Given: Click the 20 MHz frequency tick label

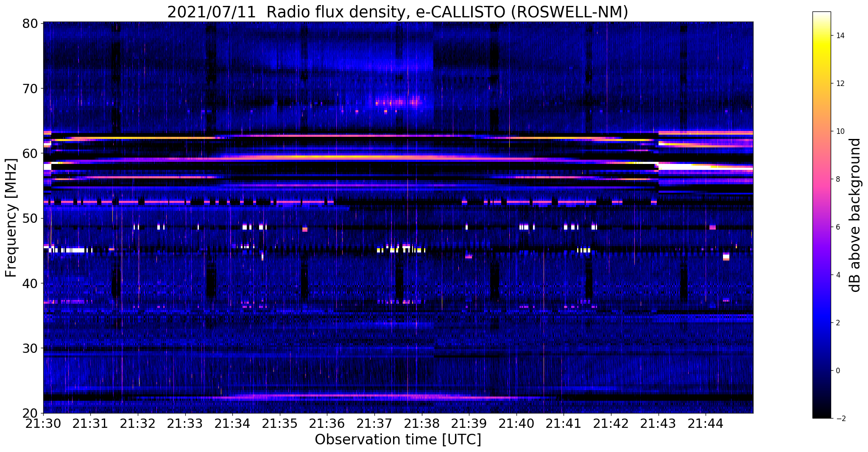Looking at the screenshot, I should click(x=30, y=413).
